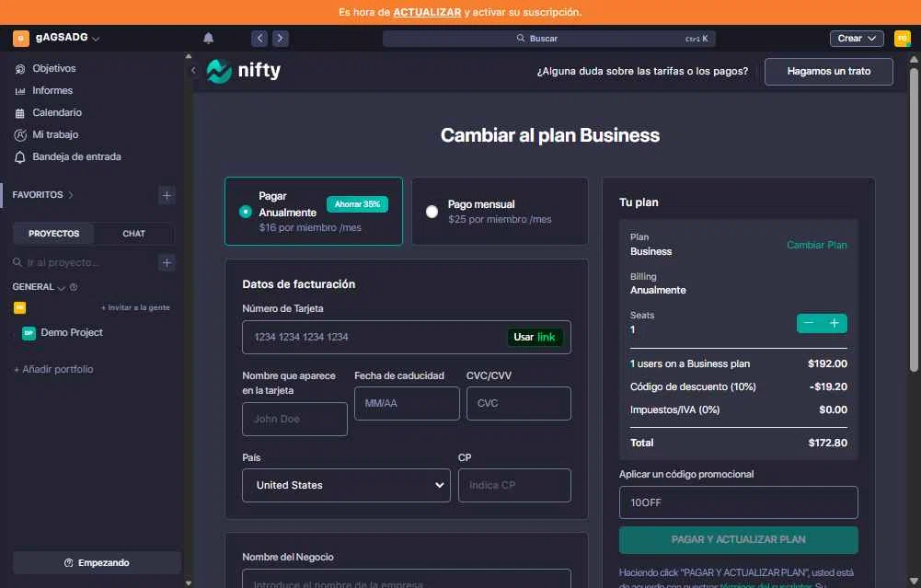
Task: Focus the Indica CP postal field
Action: point(514,485)
